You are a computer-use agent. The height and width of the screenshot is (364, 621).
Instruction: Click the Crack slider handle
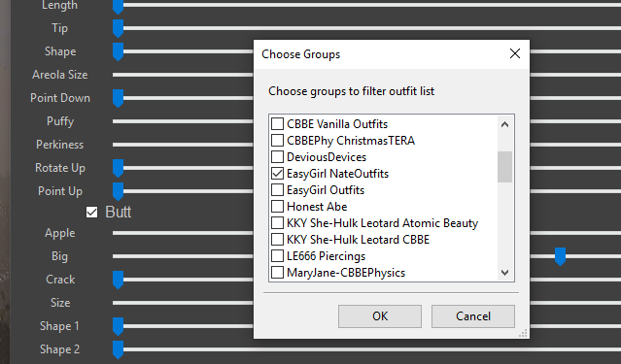(118, 280)
